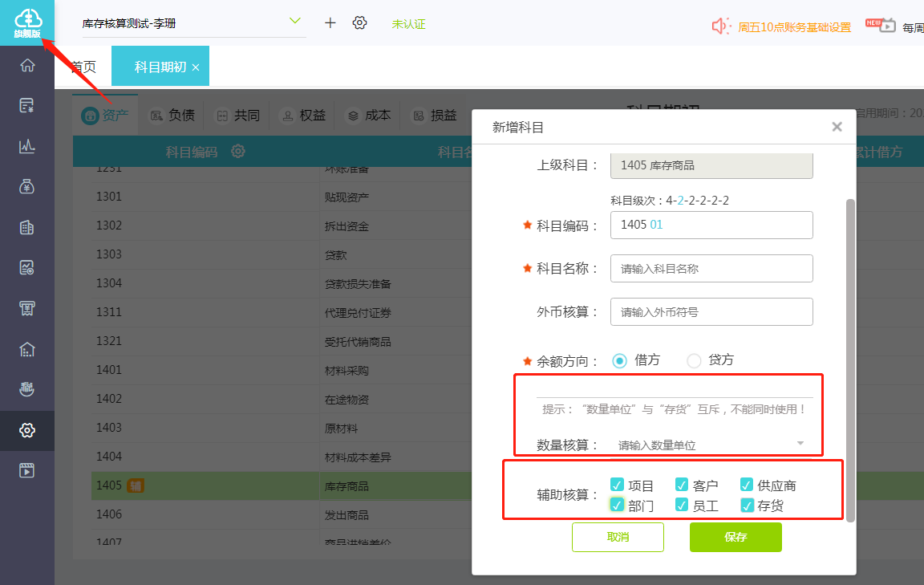The image size is (924, 585).
Task: Click the plus icon to add account set
Action: click(330, 22)
